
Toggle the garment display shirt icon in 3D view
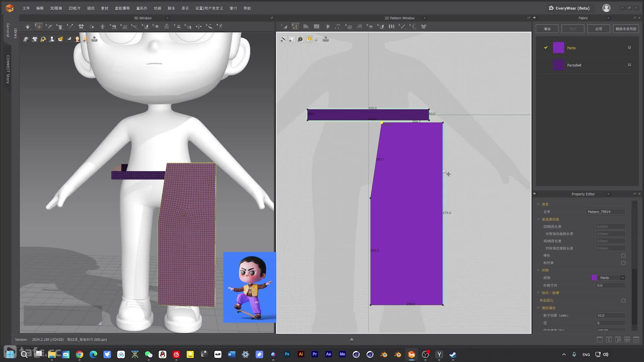pos(35,39)
